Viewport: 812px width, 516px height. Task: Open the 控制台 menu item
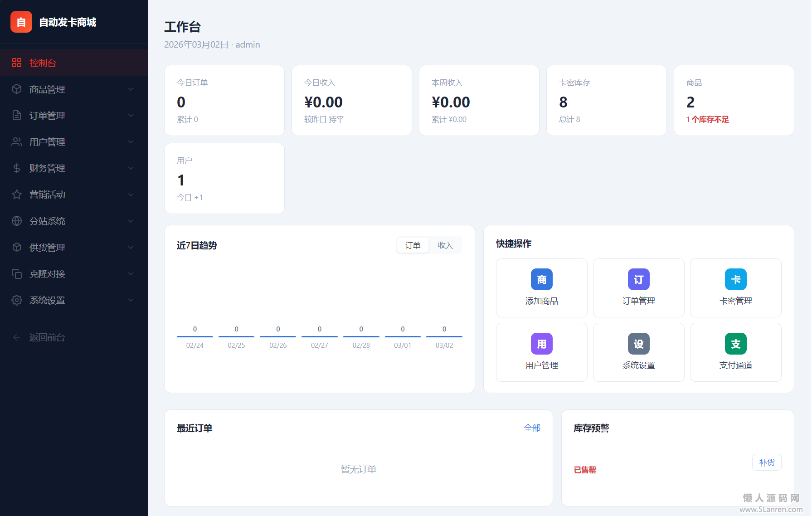tap(74, 63)
